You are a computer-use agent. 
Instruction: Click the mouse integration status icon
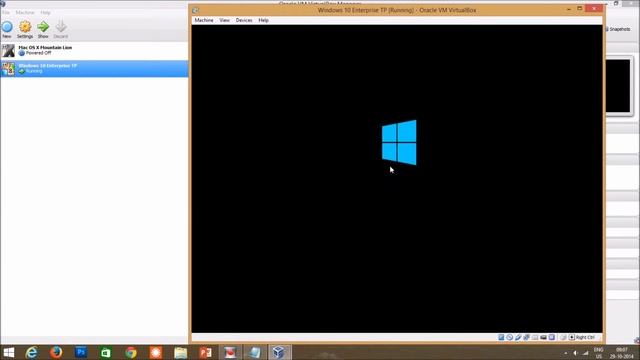[x=563, y=337]
